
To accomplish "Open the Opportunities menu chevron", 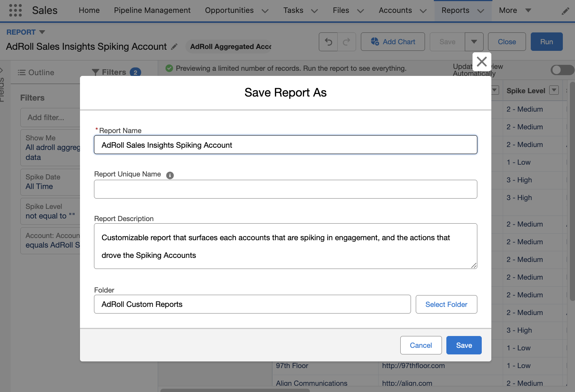I will coord(265,11).
